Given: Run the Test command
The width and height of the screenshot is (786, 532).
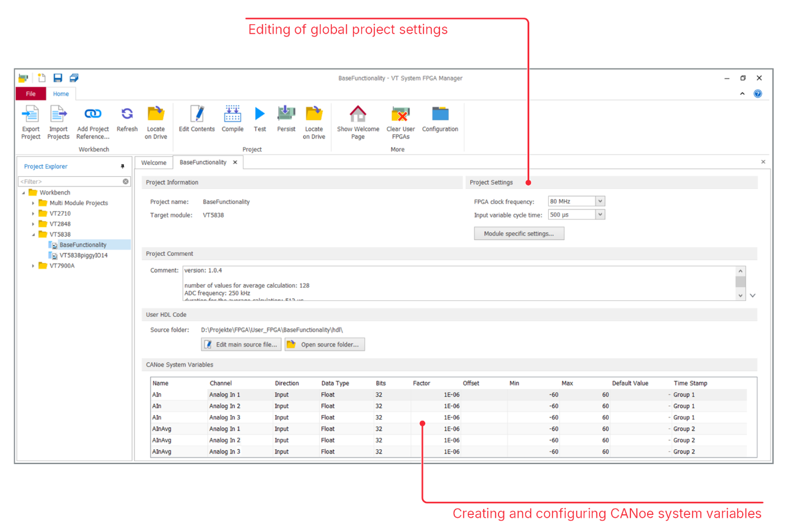Looking at the screenshot, I should (x=260, y=119).
